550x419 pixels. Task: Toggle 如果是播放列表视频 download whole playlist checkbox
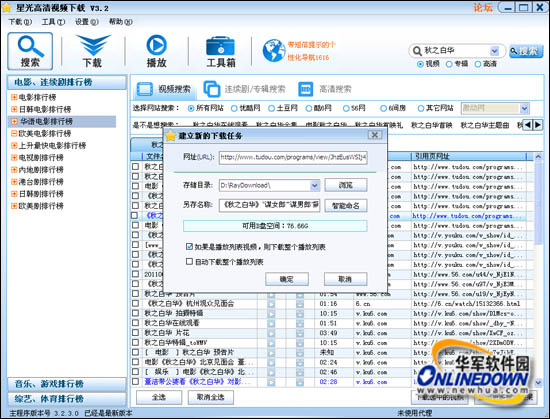(189, 246)
